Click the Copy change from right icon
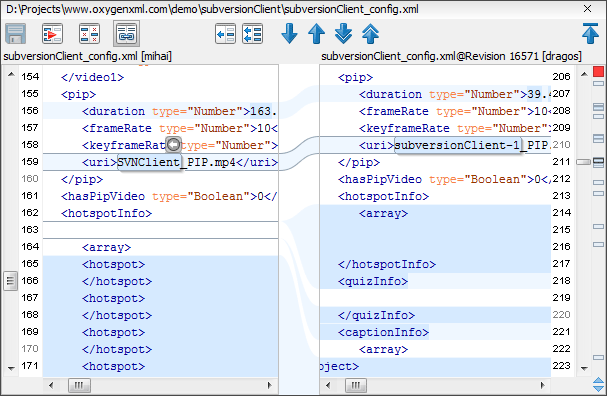 [x=225, y=34]
